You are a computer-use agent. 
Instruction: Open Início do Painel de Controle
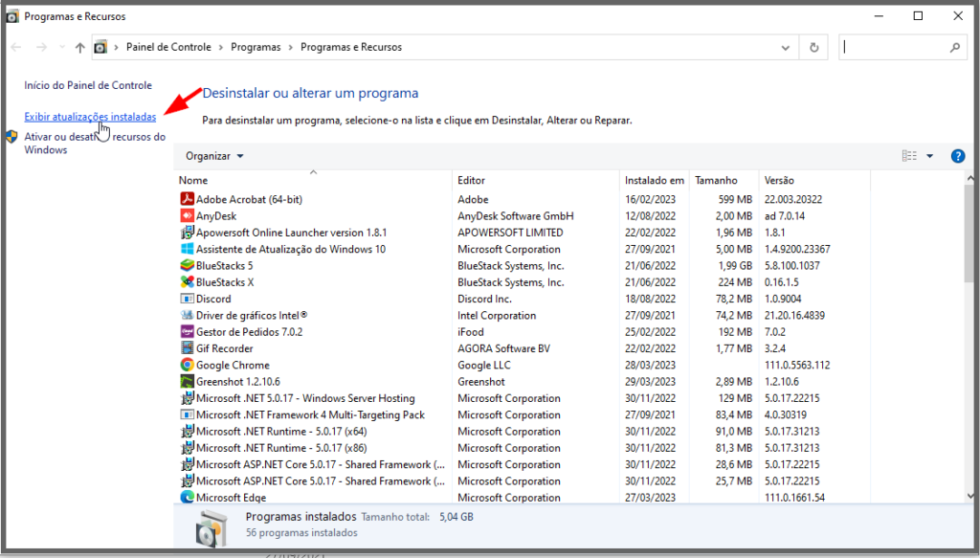88,85
